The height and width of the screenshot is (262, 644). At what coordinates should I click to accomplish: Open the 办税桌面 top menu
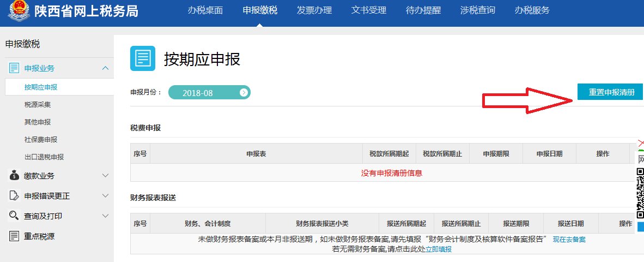205,10
